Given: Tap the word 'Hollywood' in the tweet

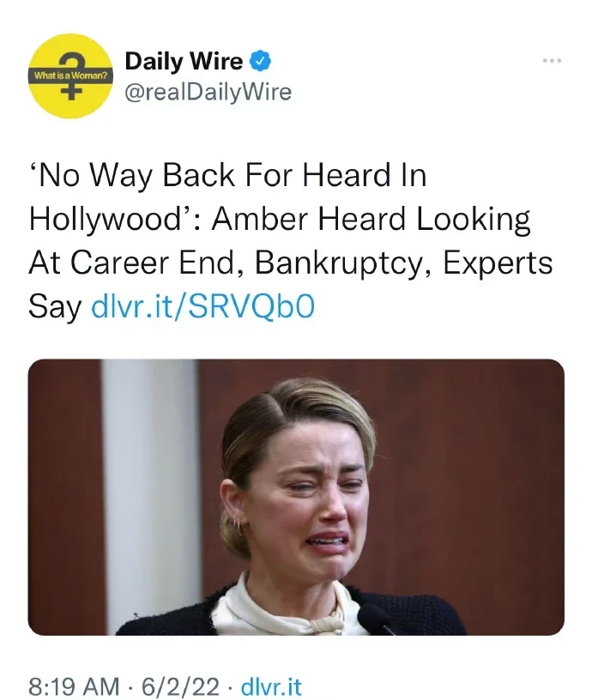Looking at the screenshot, I should coord(105,220).
